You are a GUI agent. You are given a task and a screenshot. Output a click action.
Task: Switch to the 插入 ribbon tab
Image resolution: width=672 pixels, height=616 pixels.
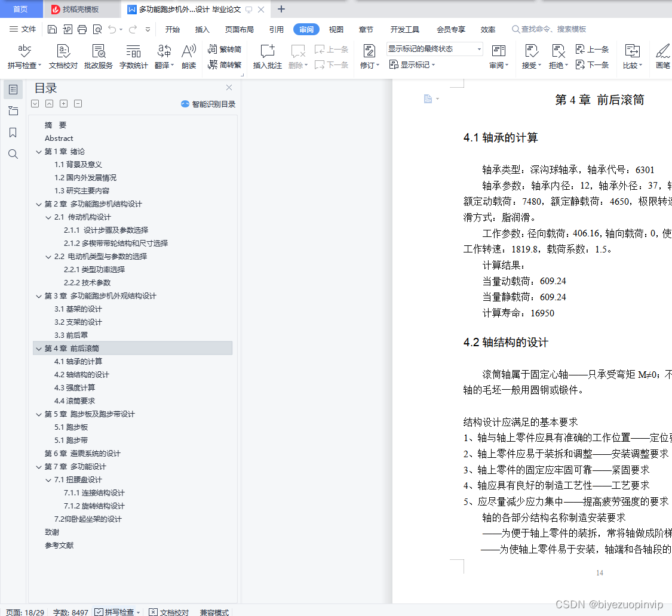pyautogui.click(x=202, y=29)
